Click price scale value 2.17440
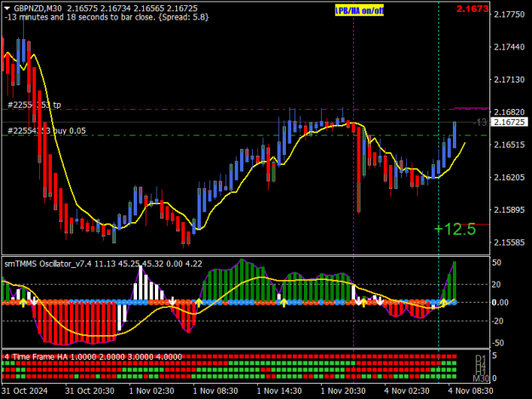 [509, 47]
